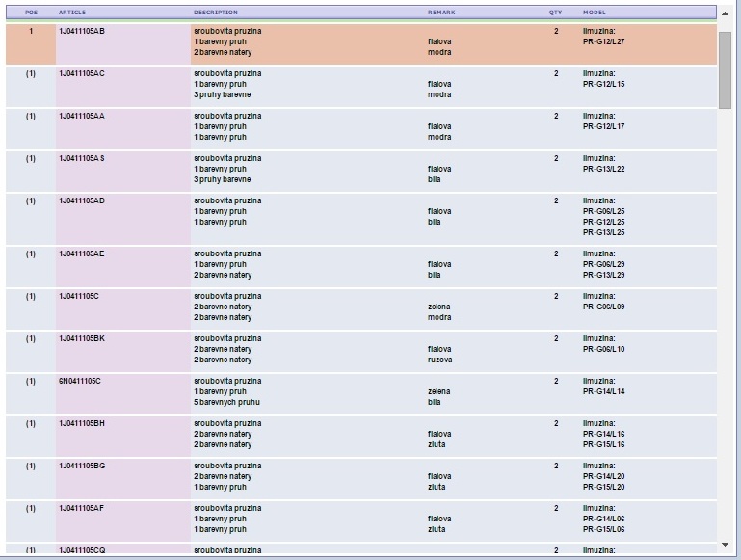Screen dimensions: 741x560
Task: Open the article 1J0411105AA row
Action: [82, 116]
